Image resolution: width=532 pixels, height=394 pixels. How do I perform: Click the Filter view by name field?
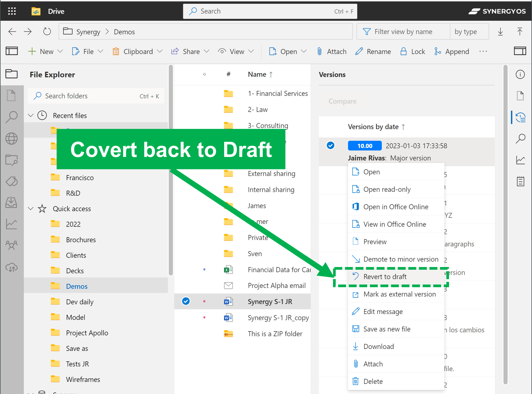coord(403,32)
